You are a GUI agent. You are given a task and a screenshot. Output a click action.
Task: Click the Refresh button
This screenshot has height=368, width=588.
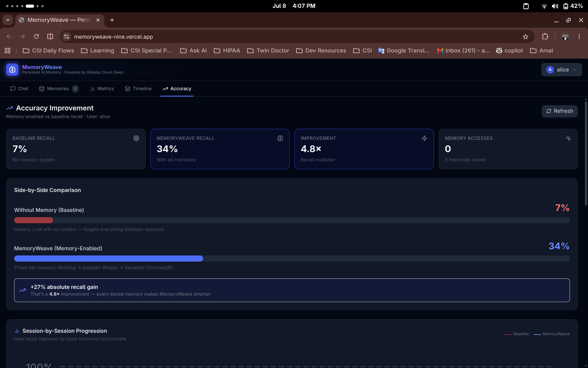tap(560, 111)
